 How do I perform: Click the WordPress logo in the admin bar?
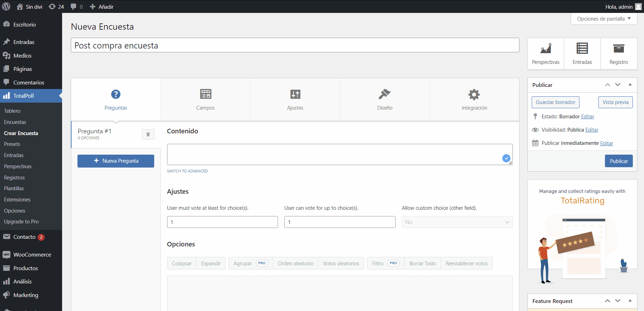coord(6,7)
